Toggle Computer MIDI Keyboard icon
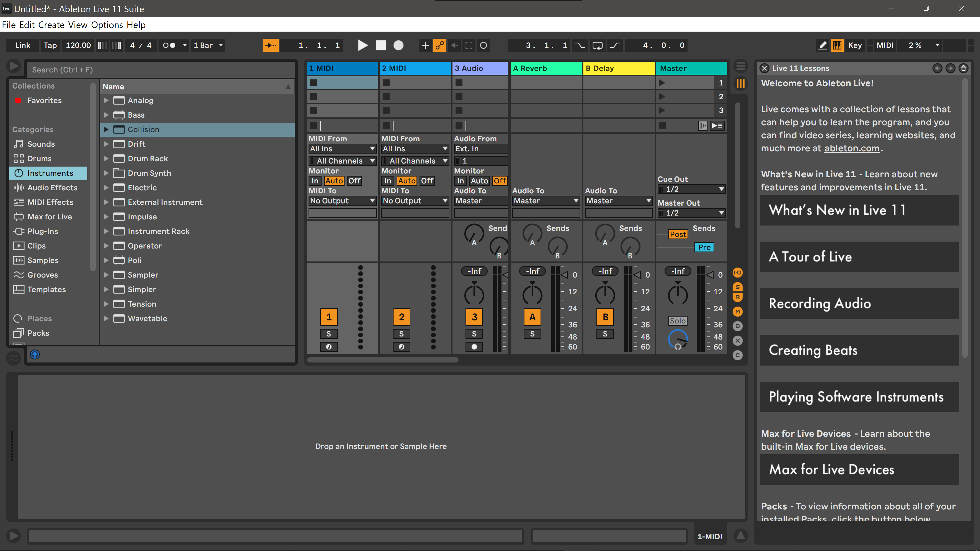The image size is (980, 551). coord(837,45)
